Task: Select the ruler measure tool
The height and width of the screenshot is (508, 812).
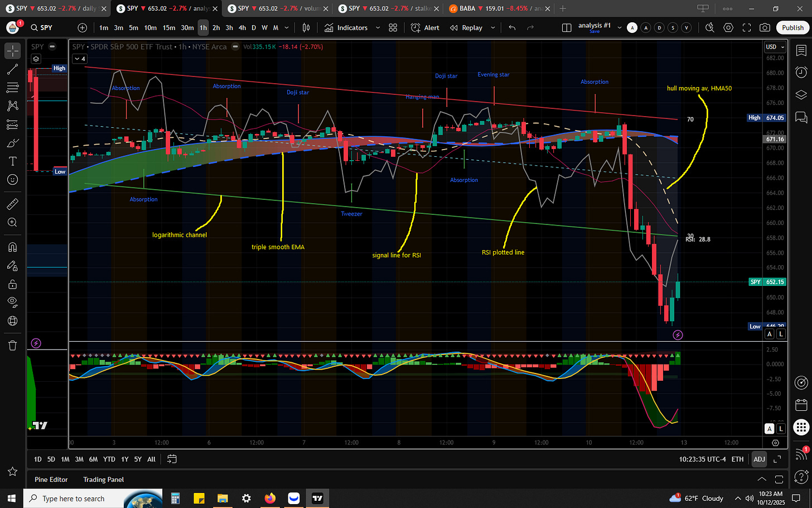Action: tap(12, 204)
